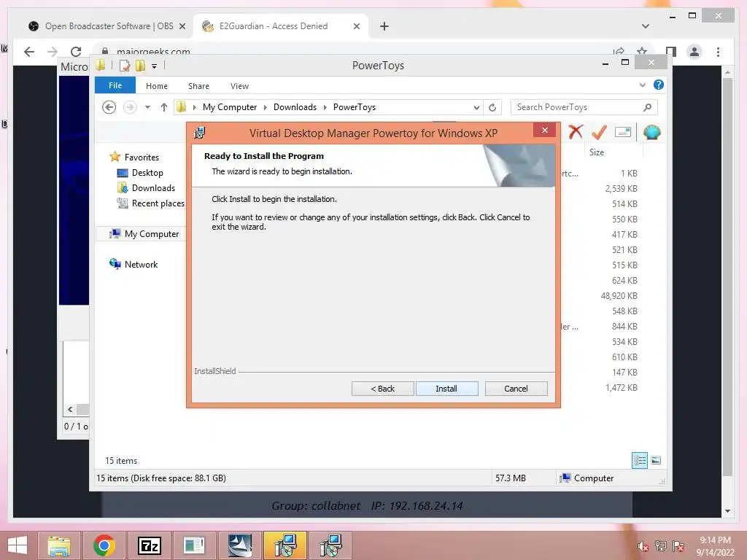
Task: Click the 48,920 KB size value
Action: pos(619,296)
